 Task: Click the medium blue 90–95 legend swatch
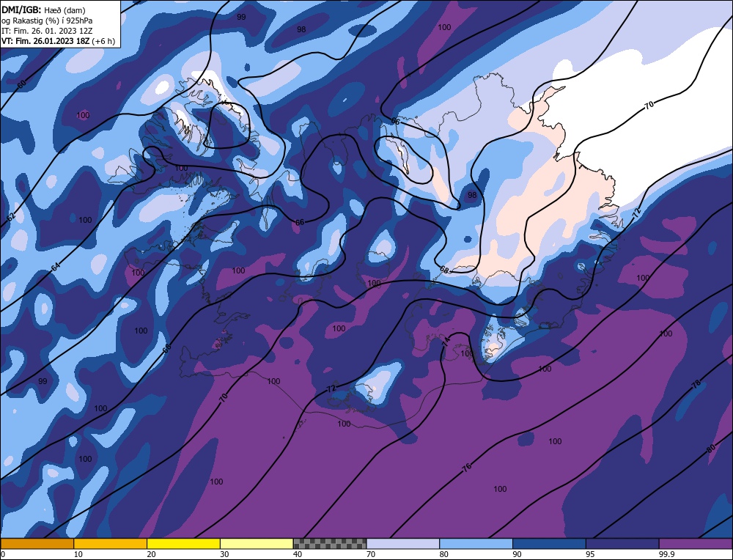pos(549,543)
